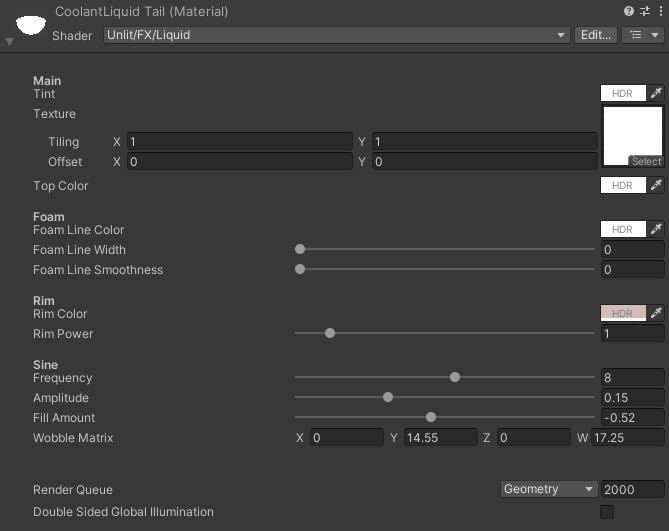Image resolution: width=669 pixels, height=531 pixels.
Task: Open the Rim Color HDR swatch
Action: point(623,313)
